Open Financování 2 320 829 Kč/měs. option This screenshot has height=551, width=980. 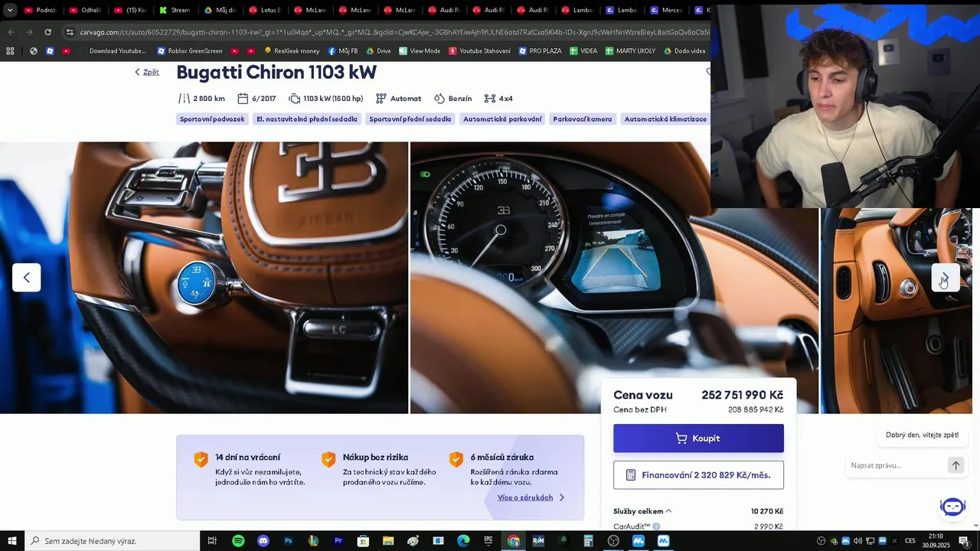click(x=698, y=475)
